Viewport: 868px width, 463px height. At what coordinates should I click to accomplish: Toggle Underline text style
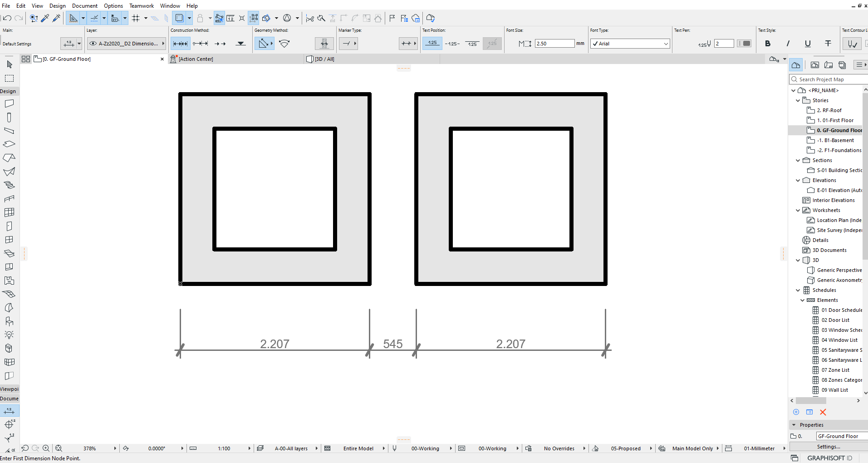tap(808, 44)
